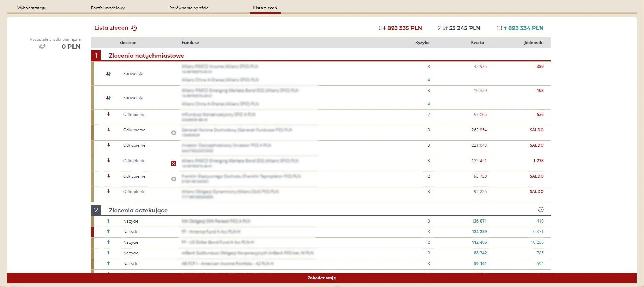This screenshot has width=644, height=287.
Task: Toggle the circle marker in the 95 750 row
Action: click(x=174, y=179)
